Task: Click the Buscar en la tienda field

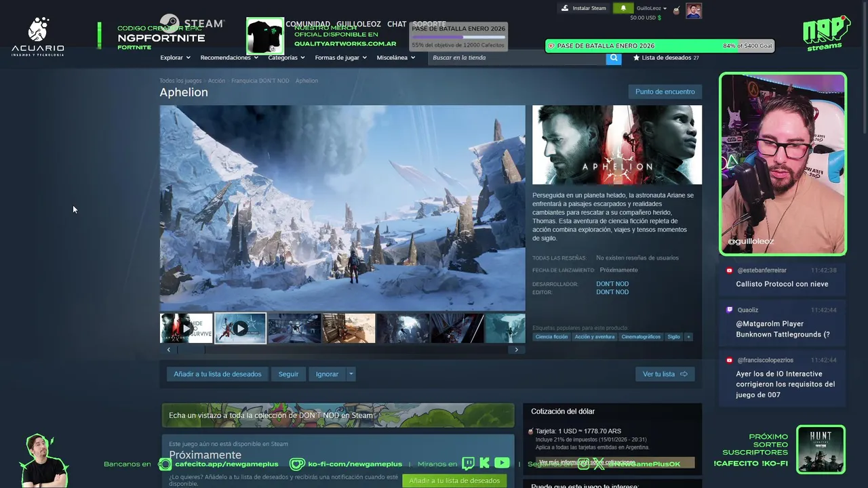Action: point(517,58)
